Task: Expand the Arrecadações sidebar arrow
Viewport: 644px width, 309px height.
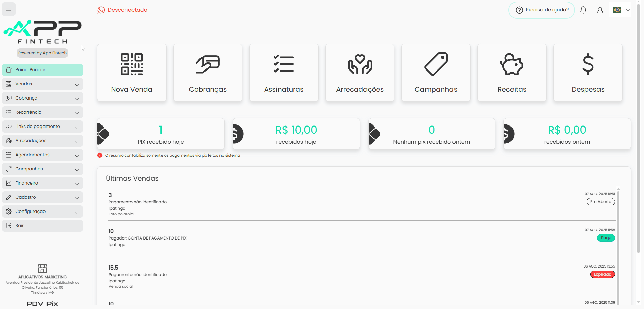Action: pos(77,141)
